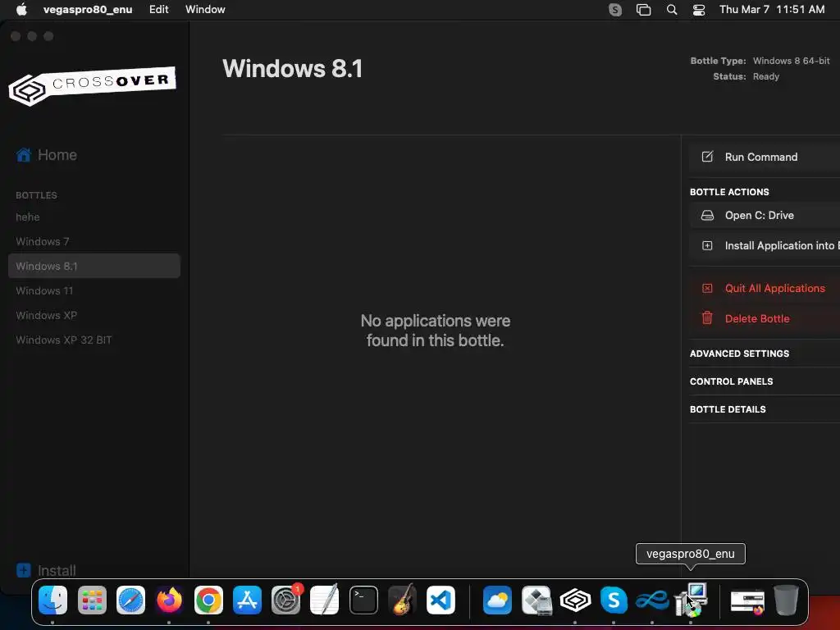The image size is (840, 630).
Task: Launch Visual Studio Code from the Dock
Action: pos(441,600)
